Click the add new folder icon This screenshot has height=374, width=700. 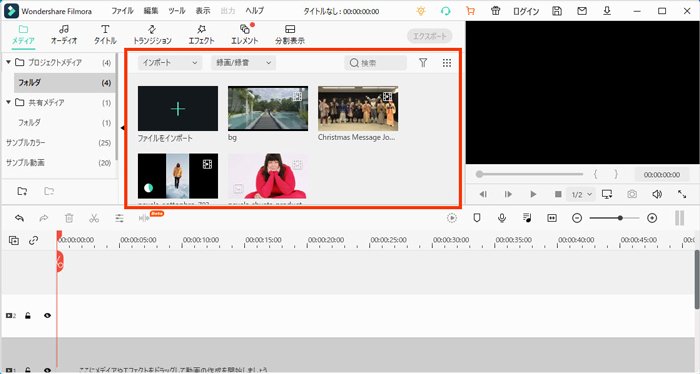pos(22,191)
